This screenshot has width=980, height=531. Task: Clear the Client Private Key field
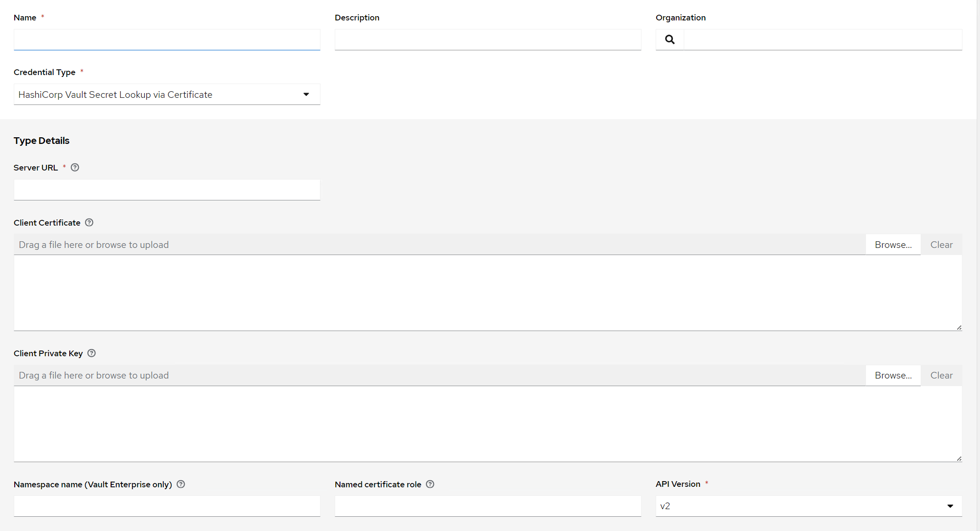(x=941, y=375)
